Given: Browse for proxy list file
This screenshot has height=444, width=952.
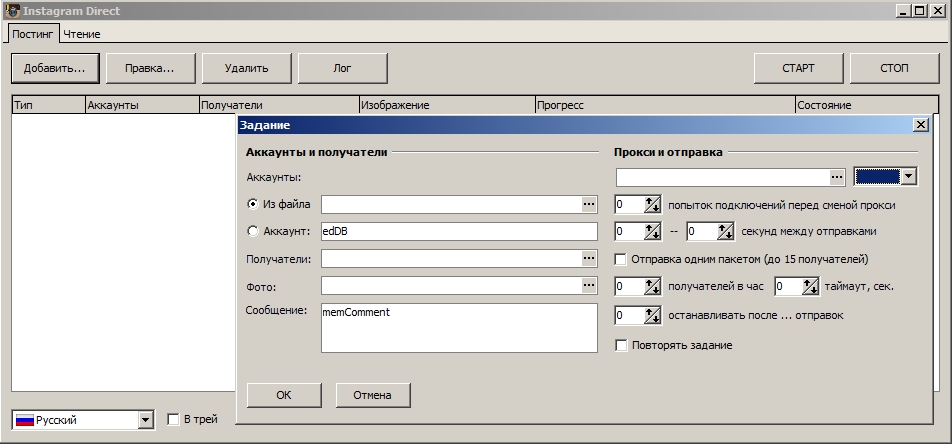Looking at the screenshot, I should [x=837, y=177].
